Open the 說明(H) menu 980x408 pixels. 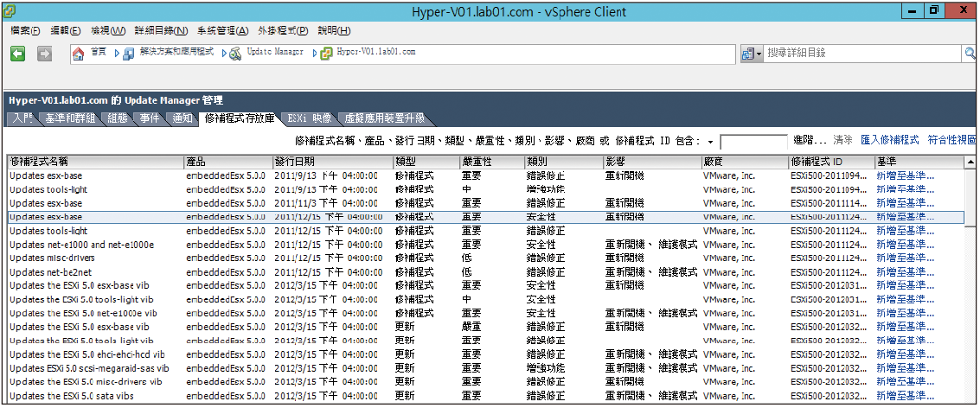(335, 30)
